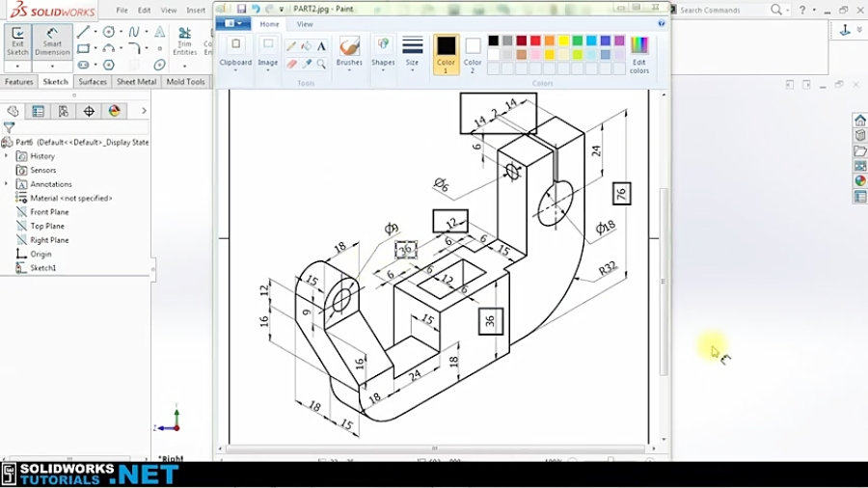
Task: Select the Text tool in Paint
Action: coord(321,46)
